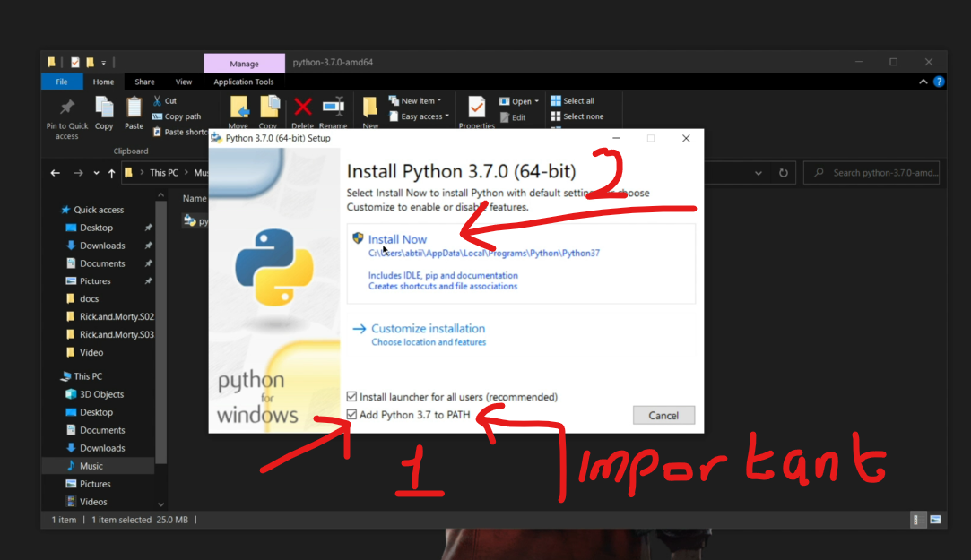Open pinned Documents under Quick access

pos(102,263)
